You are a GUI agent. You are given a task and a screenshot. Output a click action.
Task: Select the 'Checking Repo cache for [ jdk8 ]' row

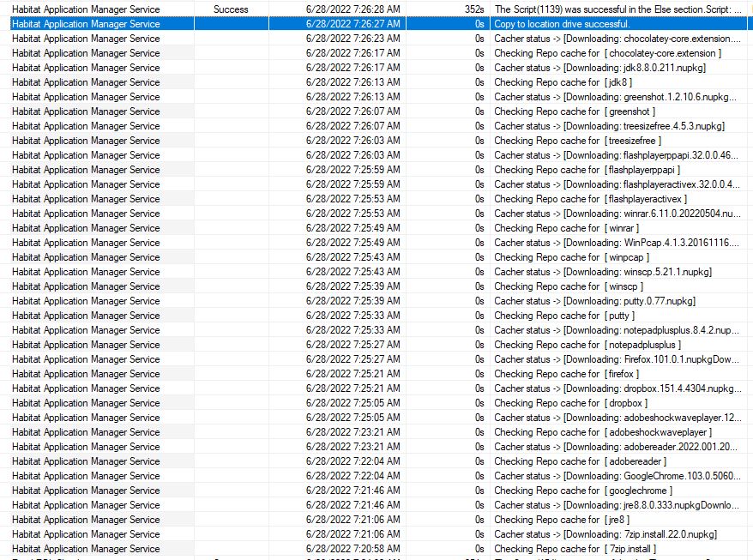point(563,82)
